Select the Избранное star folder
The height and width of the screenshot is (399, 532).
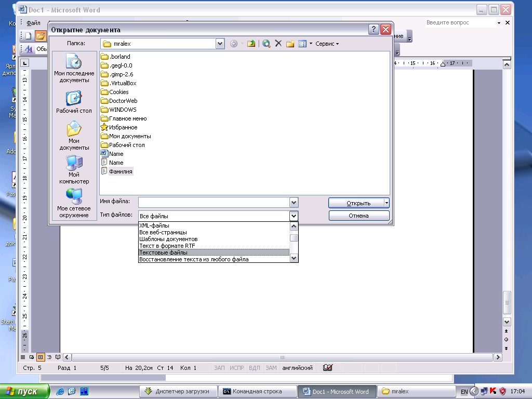click(x=119, y=127)
